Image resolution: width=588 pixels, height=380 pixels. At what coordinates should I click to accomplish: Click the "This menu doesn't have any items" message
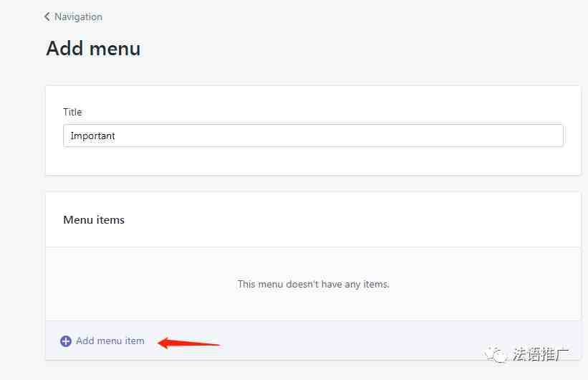point(313,284)
